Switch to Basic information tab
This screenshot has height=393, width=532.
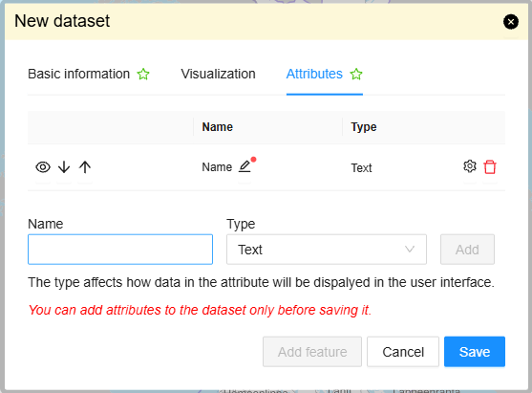click(89, 74)
